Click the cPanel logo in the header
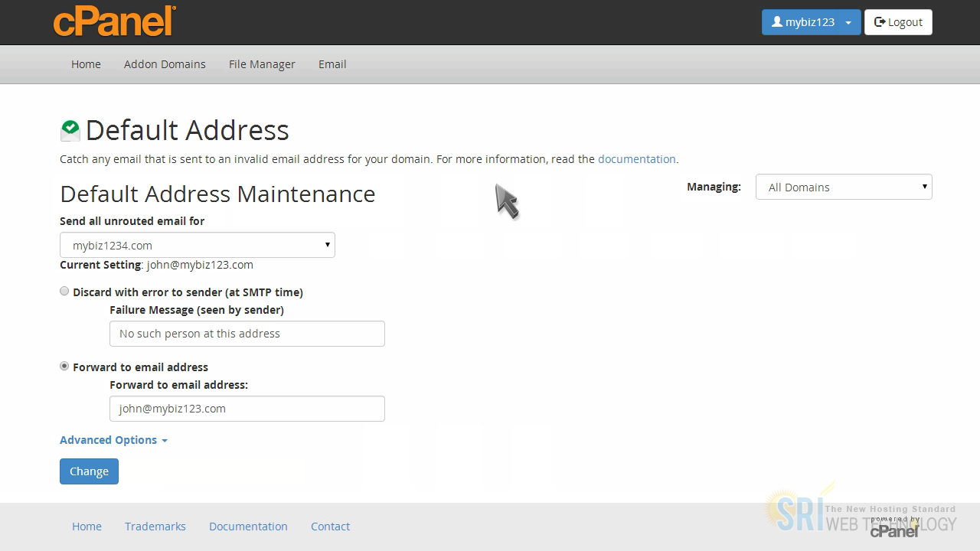Image resolution: width=980 pixels, height=551 pixels. point(115,21)
